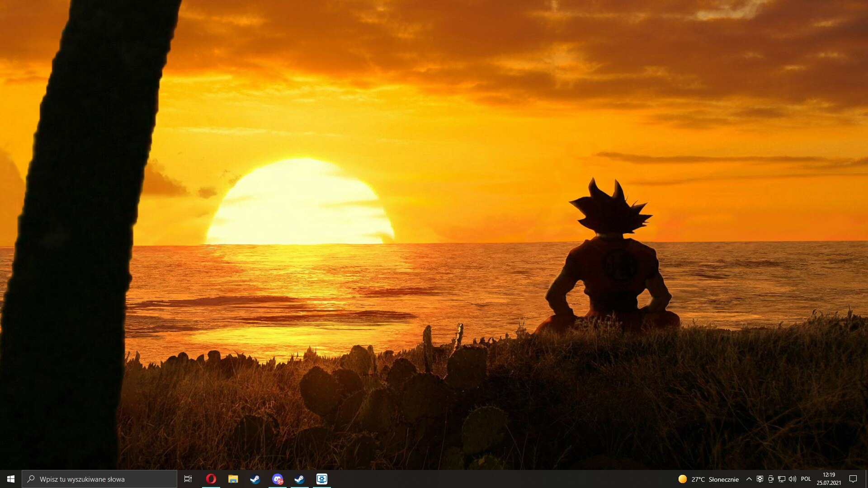868x488 pixels.
Task: Open Task View
Action: pyautogui.click(x=188, y=479)
